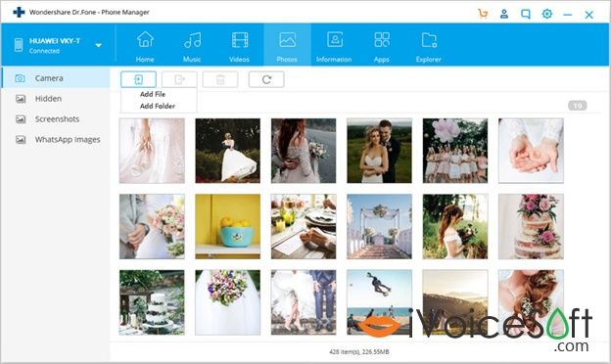Choose Add Folder from the menu

158,106
